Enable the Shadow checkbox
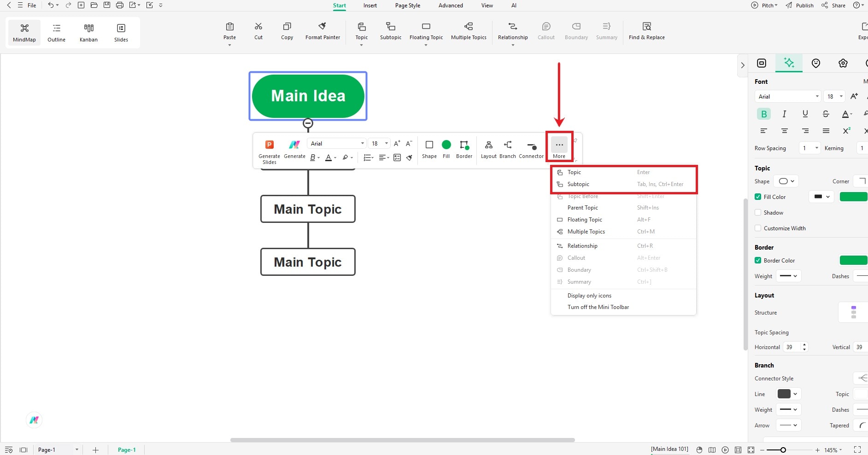 pos(758,212)
